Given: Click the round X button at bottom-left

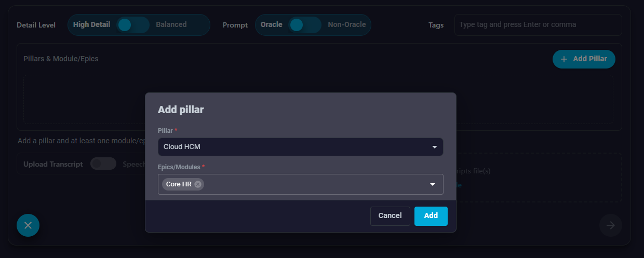Looking at the screenshot, I should coord(28,225).
